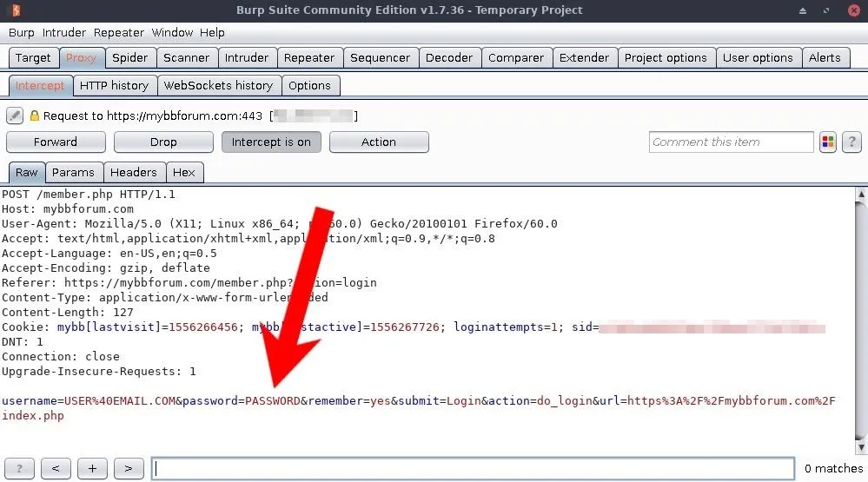Viewport: 868px width, 482px height.
Task: Open the Window menu
Action: coord(172,33)
